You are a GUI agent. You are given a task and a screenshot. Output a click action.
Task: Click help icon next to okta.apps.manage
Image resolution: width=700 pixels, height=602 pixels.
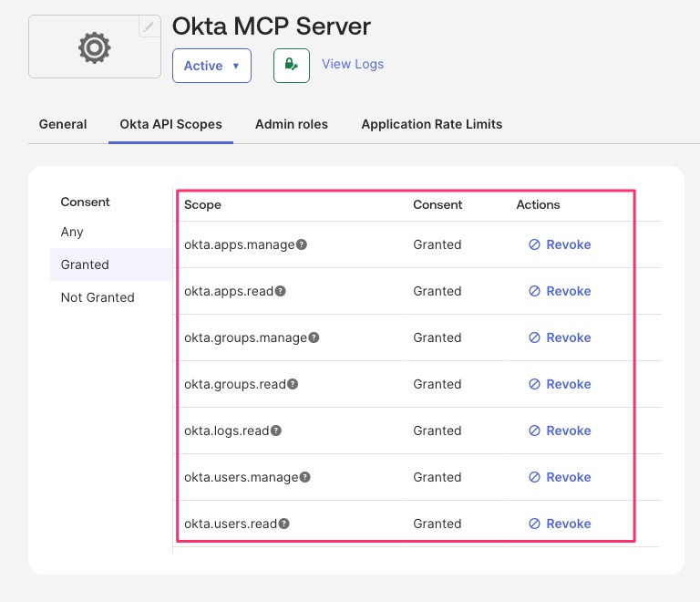[302, 244]
